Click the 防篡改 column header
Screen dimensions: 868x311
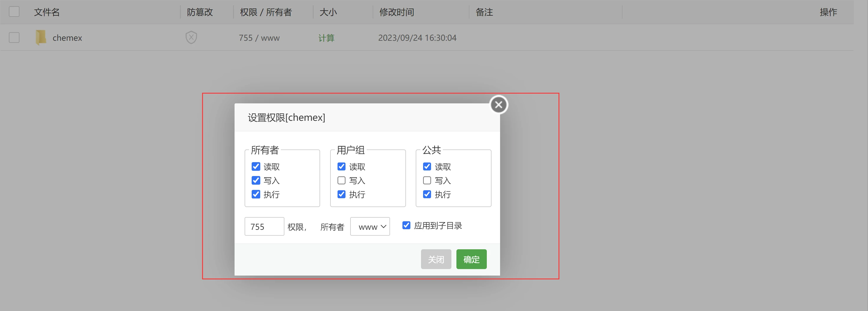click(200, 12)
